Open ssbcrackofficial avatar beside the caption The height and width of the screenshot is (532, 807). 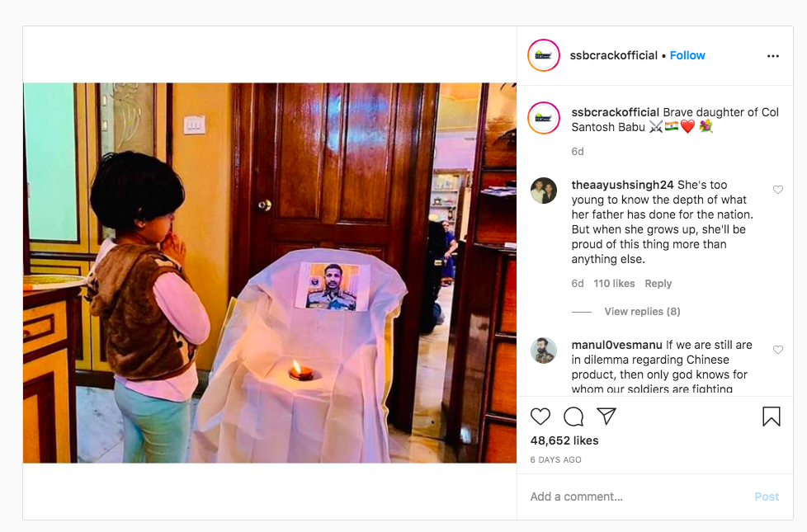click(x=544, y=118)
